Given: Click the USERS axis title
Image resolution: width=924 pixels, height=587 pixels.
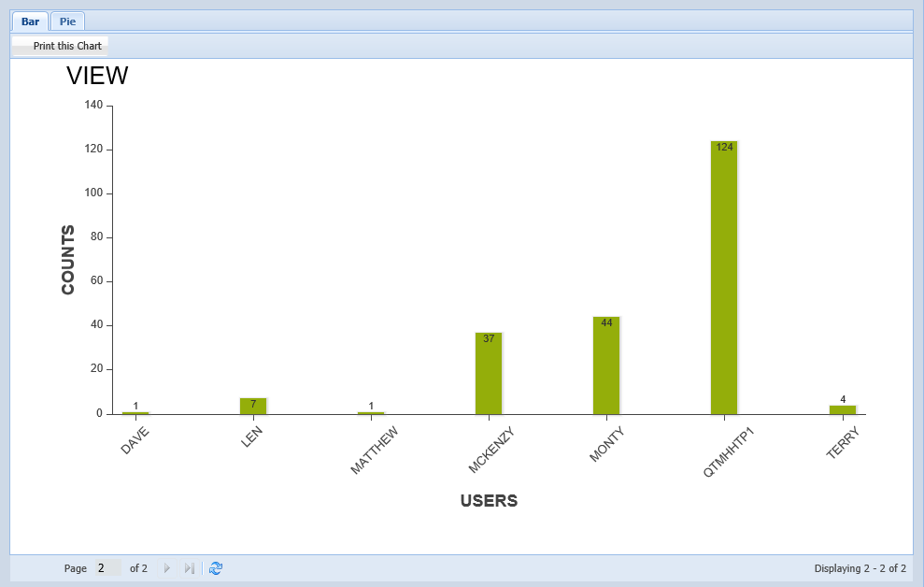Looking at the screenshot, I should 490,501.
